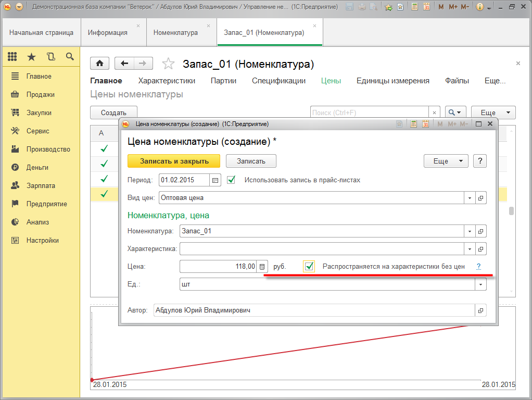The image size is (532, 400).
Task: Open Еще... in the section navigation
Action: point(495,81)
